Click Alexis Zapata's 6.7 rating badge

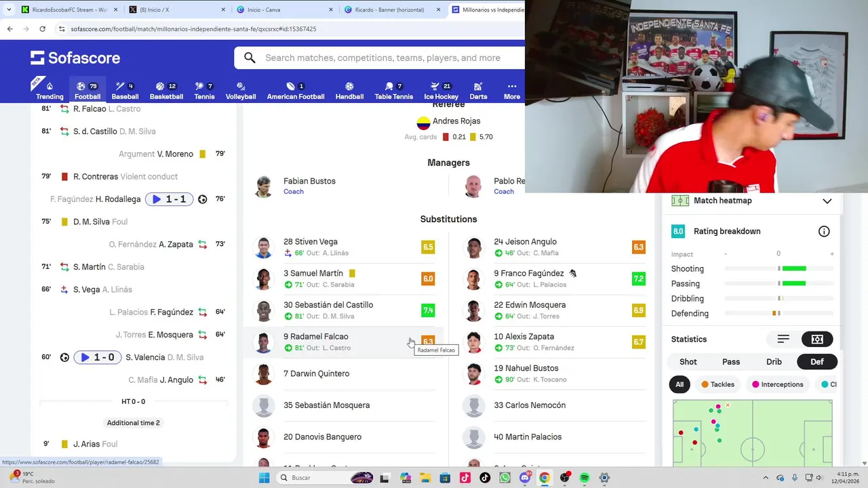[638, 342]
